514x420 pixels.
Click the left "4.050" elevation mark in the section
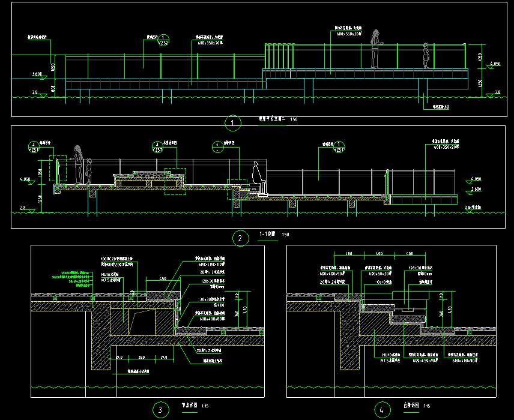coord(25,179)
